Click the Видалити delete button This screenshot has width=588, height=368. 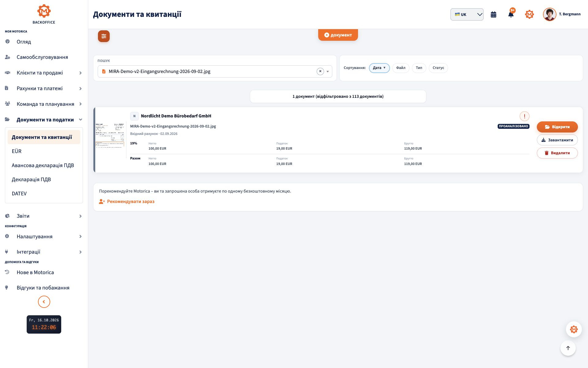click(x=557, y=153)
